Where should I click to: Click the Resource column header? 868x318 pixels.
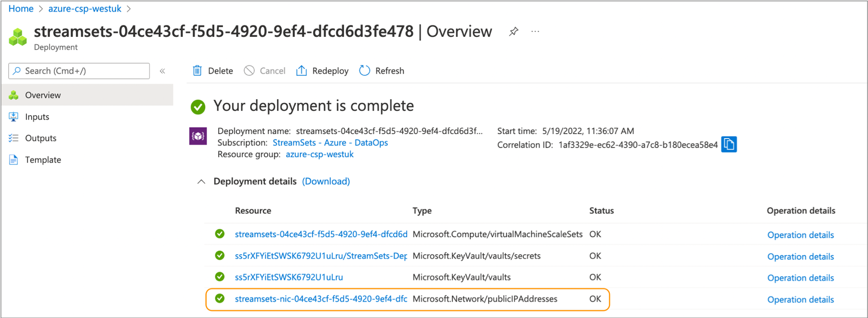tap(253, 210)
